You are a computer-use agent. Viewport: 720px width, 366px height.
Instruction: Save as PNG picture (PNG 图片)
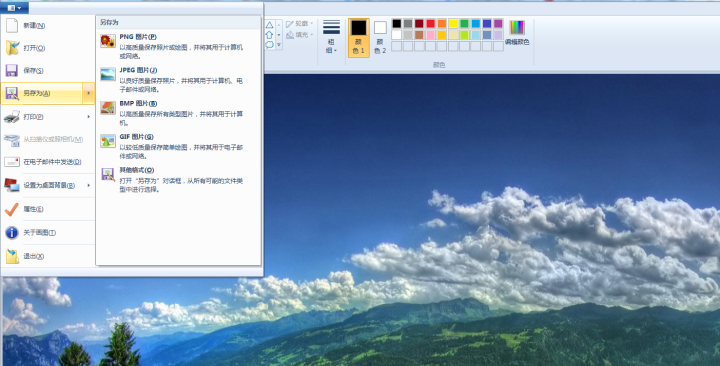[178, 46]
